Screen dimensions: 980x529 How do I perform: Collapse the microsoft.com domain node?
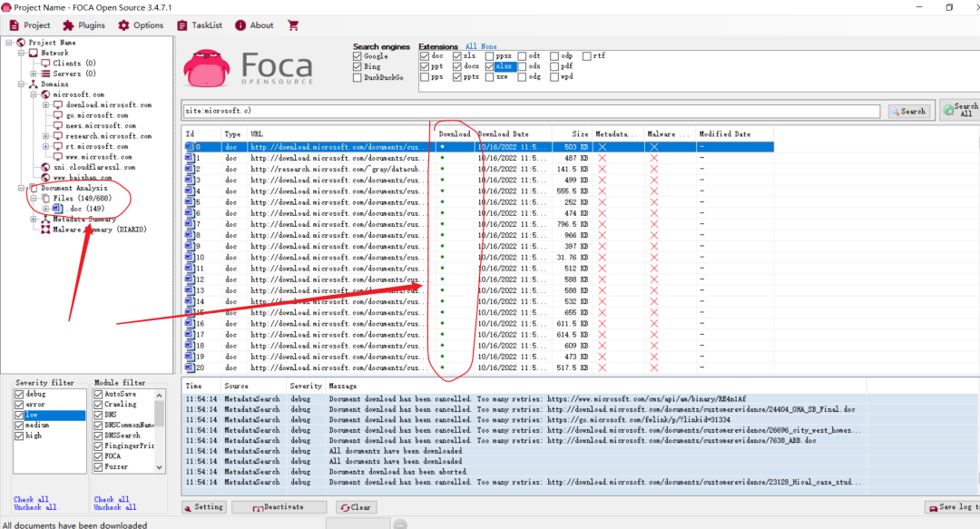(34, 94)
